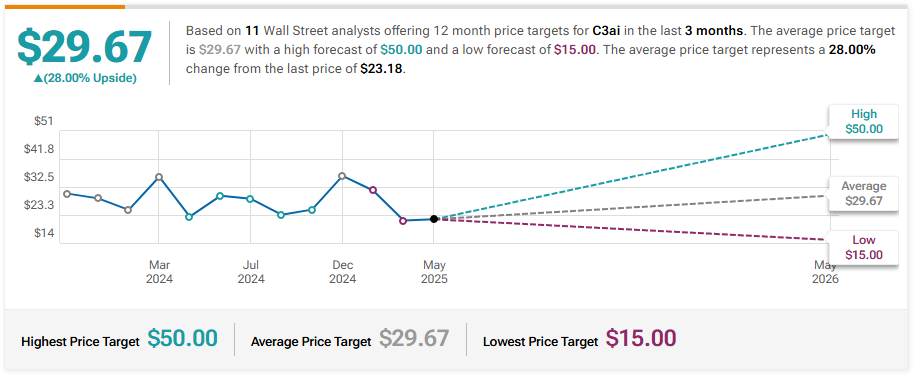Click the High $50.00 forecast label
917x376 pixels.
[863, 122]
